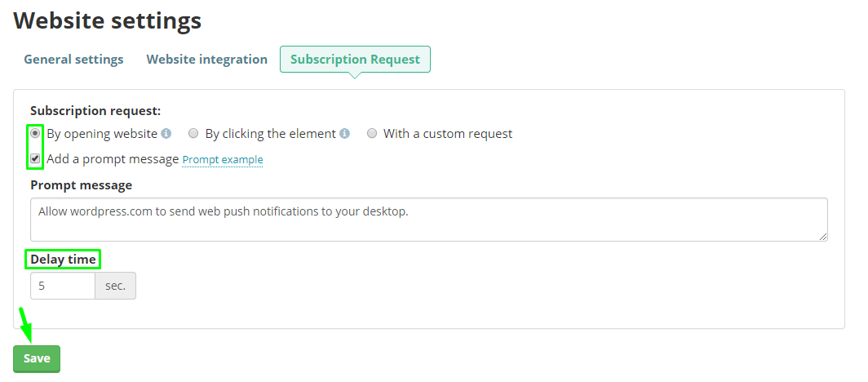868x382 pixels.
Task: Save the website settings
Action: [37, 359]
